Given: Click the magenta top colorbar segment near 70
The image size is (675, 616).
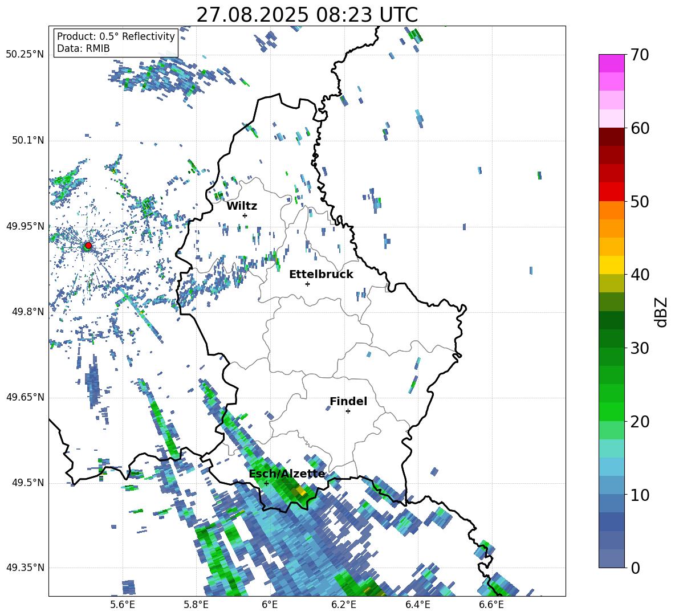Looking at the screenshot, I should click(611, 63).
